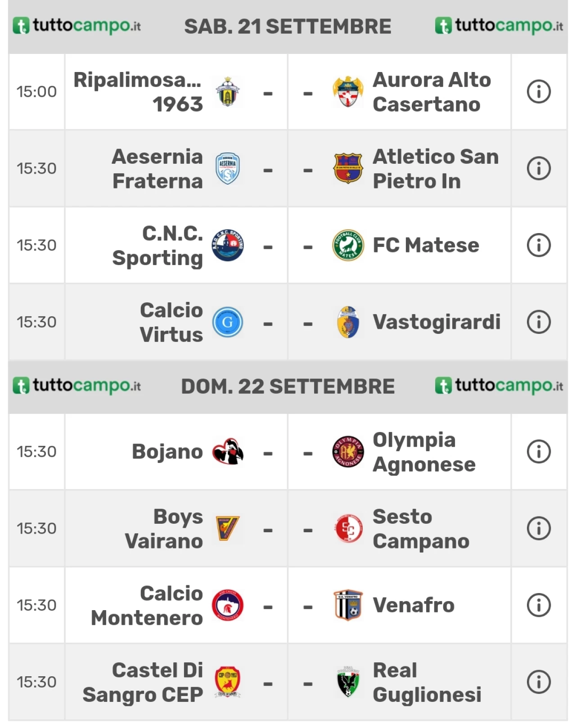Screen dimensions: 576x728
Task: Click the Olympia Agnonese team logo
Action: [x=348, y=452]
